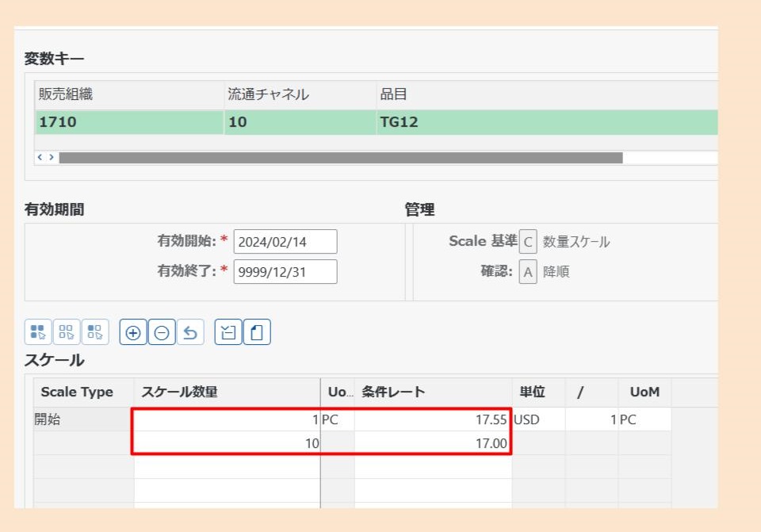
Task: Undo changes using the undo arrow icon
Action: pos(190,332)
